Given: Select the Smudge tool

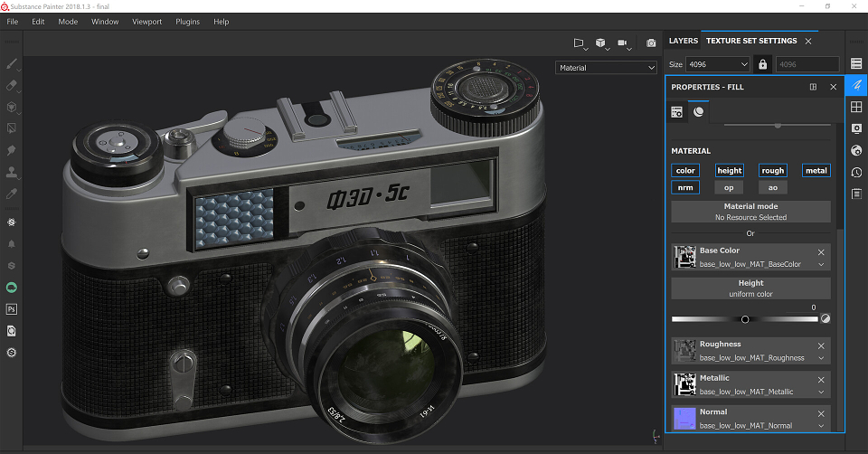Looking at the screenshot, I should [11, 150].
